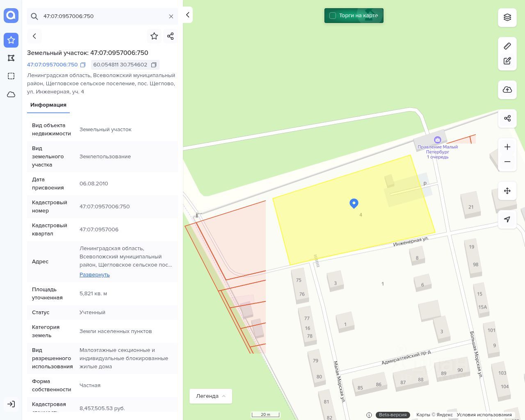Click ownership value 'Частная'
Image resolution: width=525 pixels, height=420 pixels.
click(90, 386)
